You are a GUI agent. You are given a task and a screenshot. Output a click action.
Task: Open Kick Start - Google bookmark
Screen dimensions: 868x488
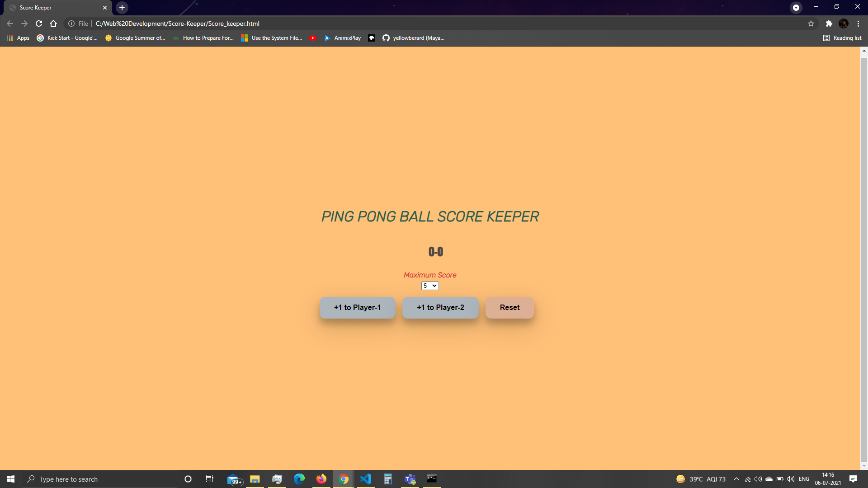click(67, 38)
